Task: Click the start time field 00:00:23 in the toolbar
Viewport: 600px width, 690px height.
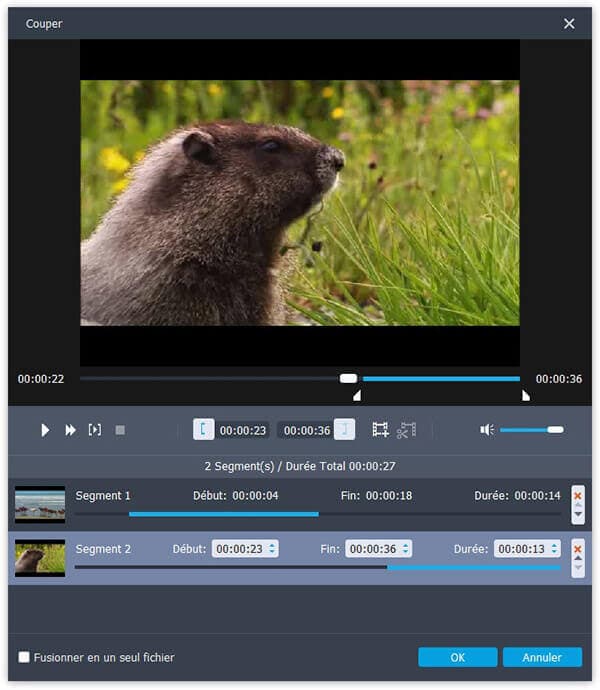Action: point(243,430)
